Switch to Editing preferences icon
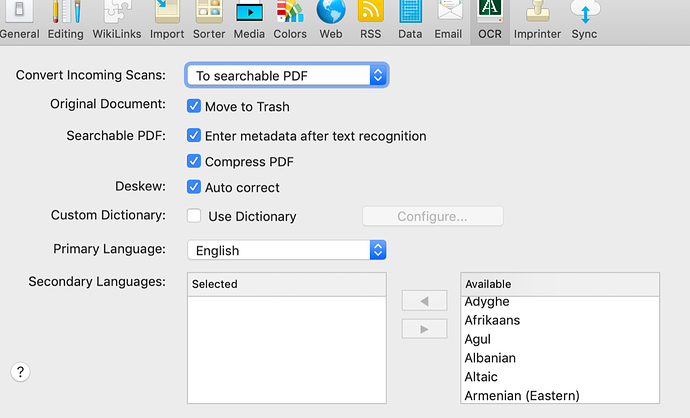 [66, 20]
